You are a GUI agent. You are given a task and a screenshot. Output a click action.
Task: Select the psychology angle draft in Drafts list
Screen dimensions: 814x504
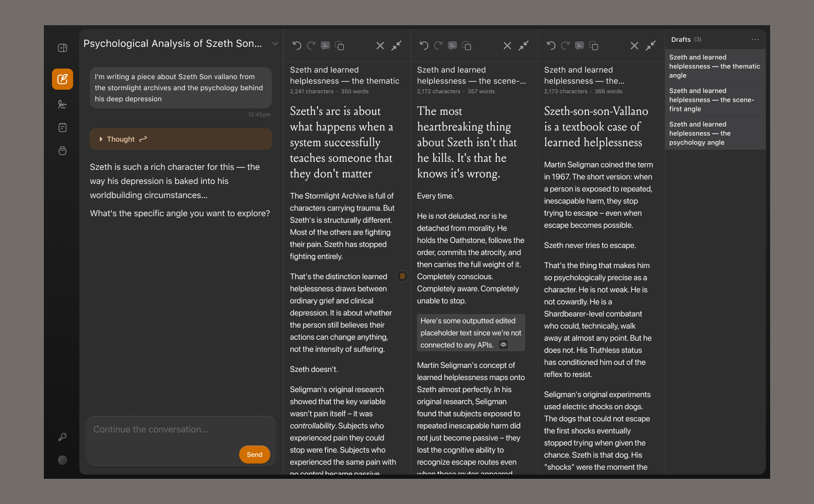pos(715,133)
